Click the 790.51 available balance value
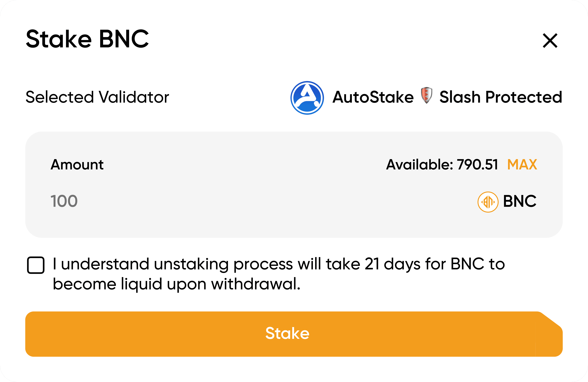 click(x=477, y=165)
